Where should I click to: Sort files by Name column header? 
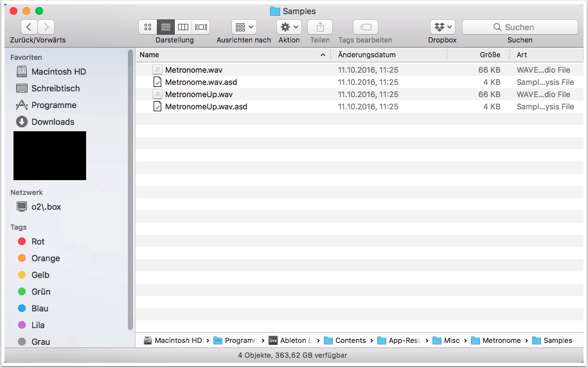tap(231, 55)
